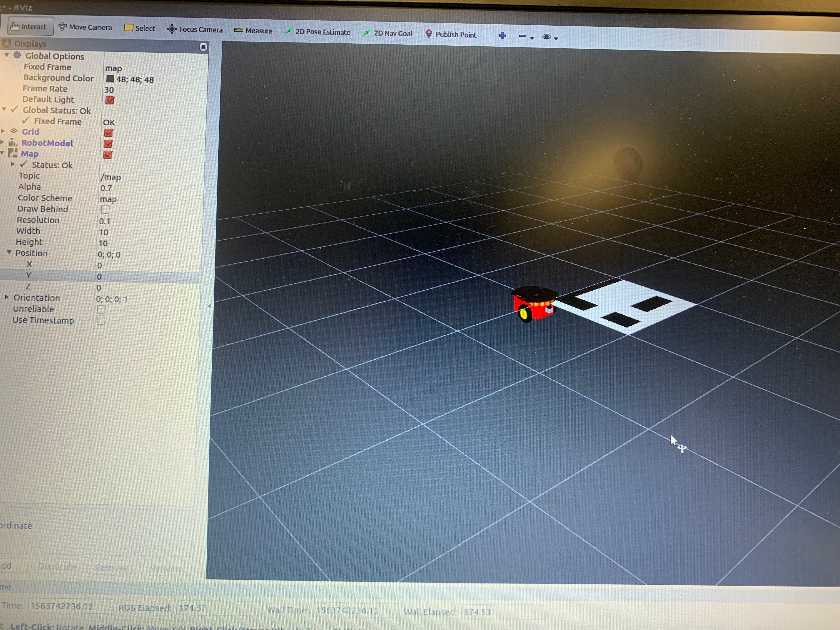The width and height of the screenshot is (840, 630).
Task: Edit the Position Y value
Action: 99,276
